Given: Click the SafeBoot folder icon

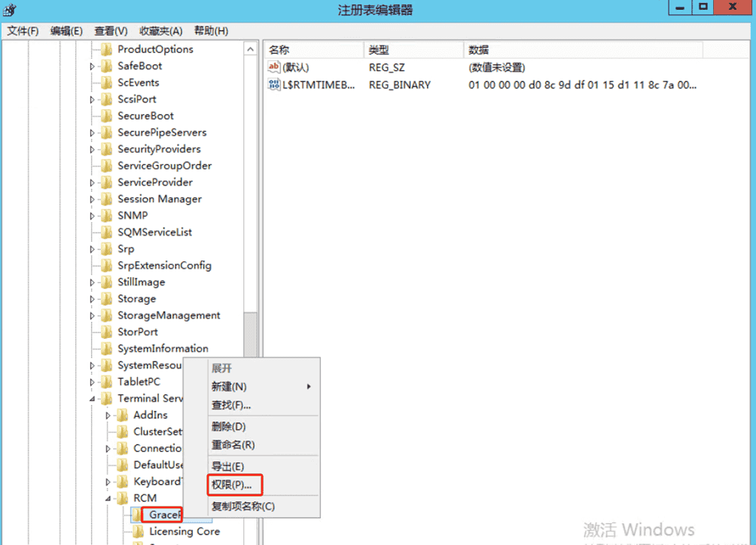Looking at the screenshot, I should (x=107, y=66).
